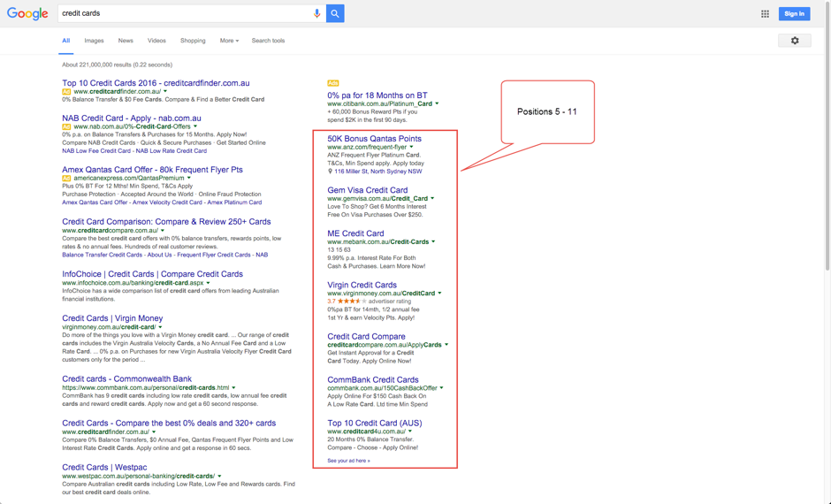Open Amex Qantas Card Offer ad
The width and height of the screenshot is (831, 504).
point(153,170)
